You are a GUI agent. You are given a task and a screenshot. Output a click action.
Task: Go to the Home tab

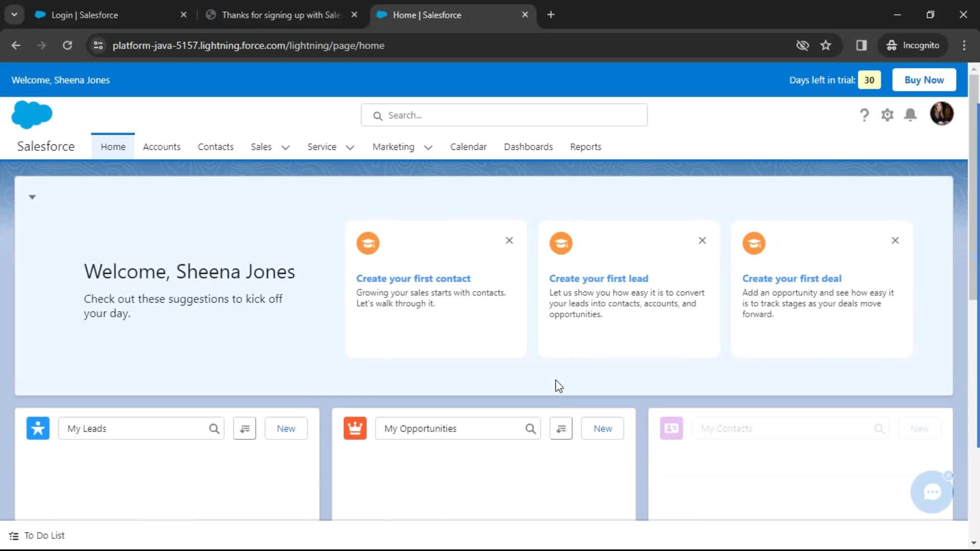(x=113, y=147)
